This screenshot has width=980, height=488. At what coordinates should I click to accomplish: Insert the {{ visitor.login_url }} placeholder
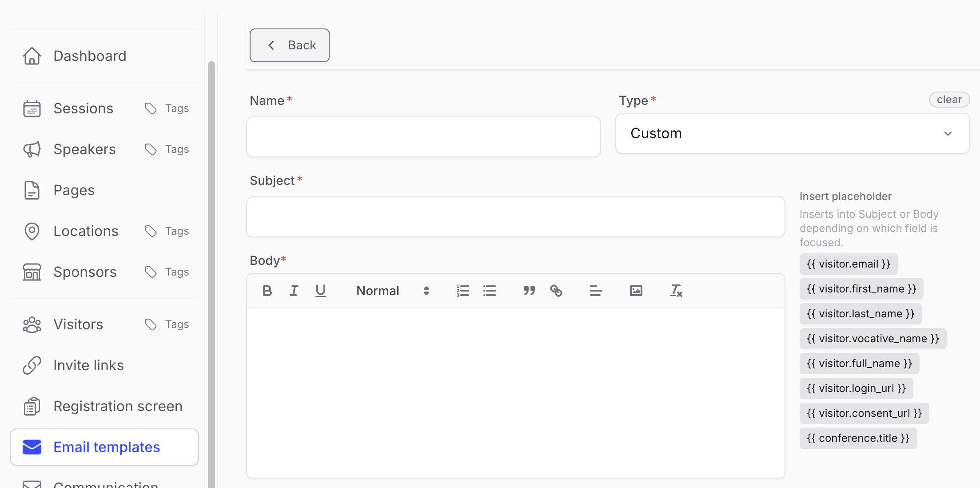pyautogui.click(x=856, y=388)
